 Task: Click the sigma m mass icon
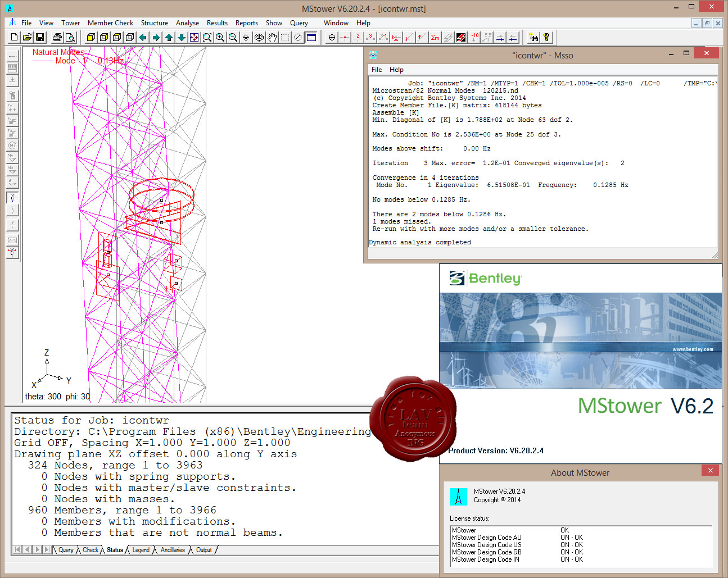[435, 37]
